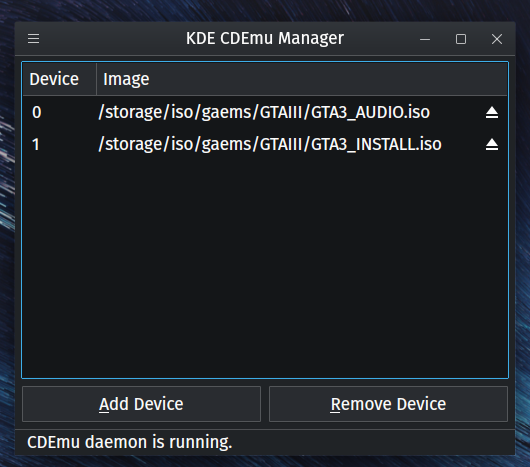530x467 pixels.
Task: Click the Remove Device button
Action: pyautogui.click(x=388, y=404)
